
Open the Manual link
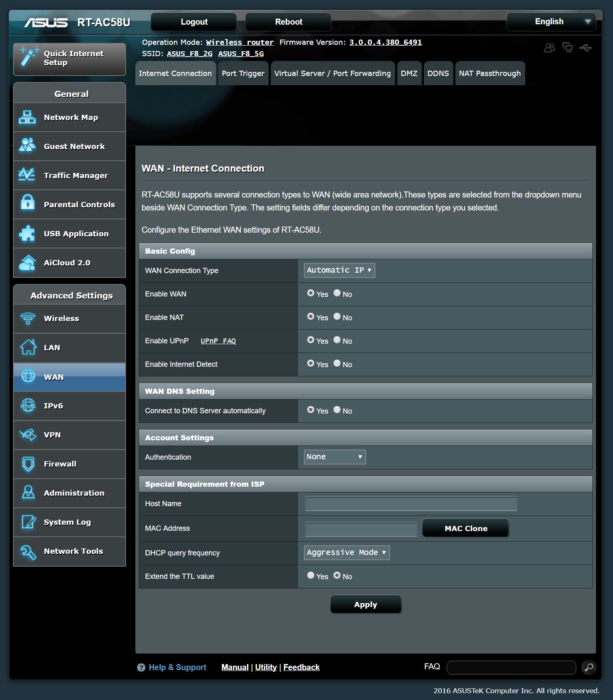[x=235, y=667]
